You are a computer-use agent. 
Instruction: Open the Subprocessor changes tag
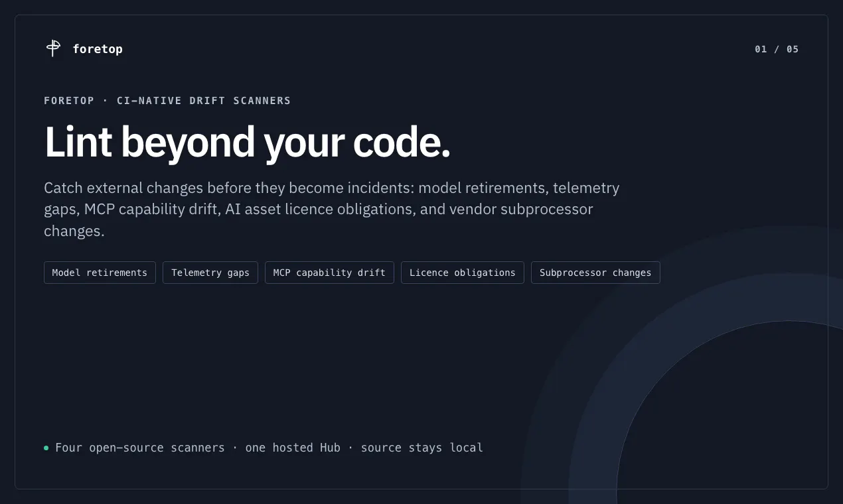click(595, 273)
